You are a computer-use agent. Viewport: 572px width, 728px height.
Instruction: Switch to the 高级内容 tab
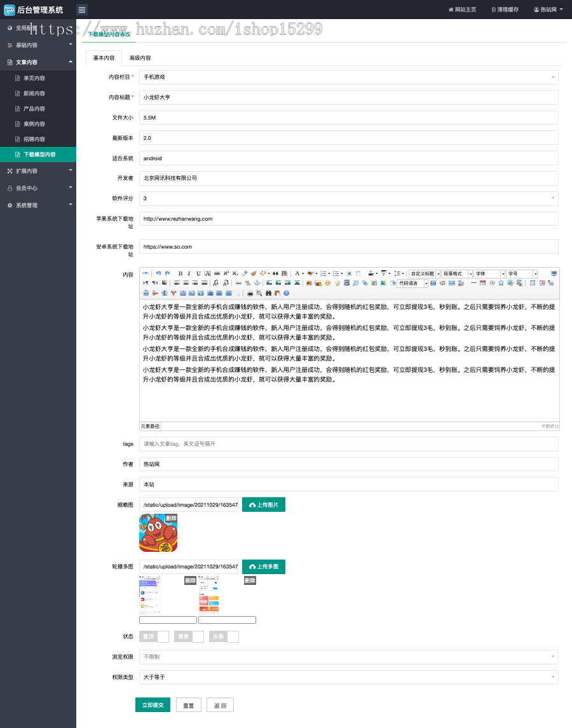140,58
